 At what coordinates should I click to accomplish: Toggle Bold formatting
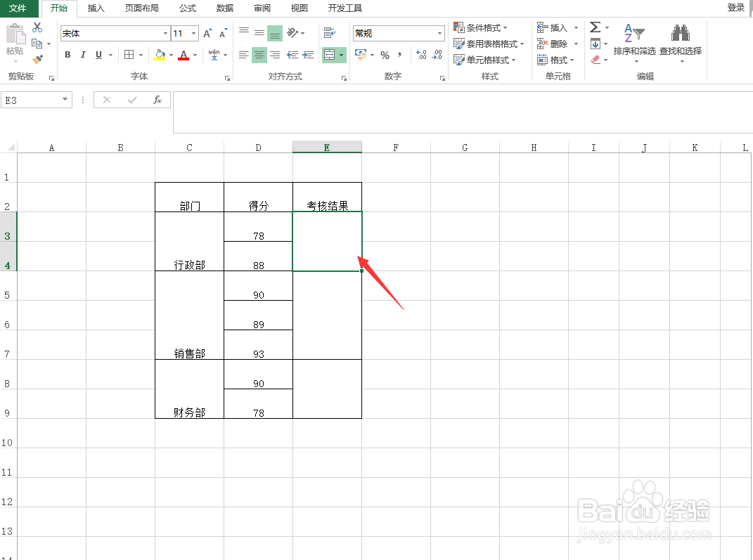click(67, 55)
